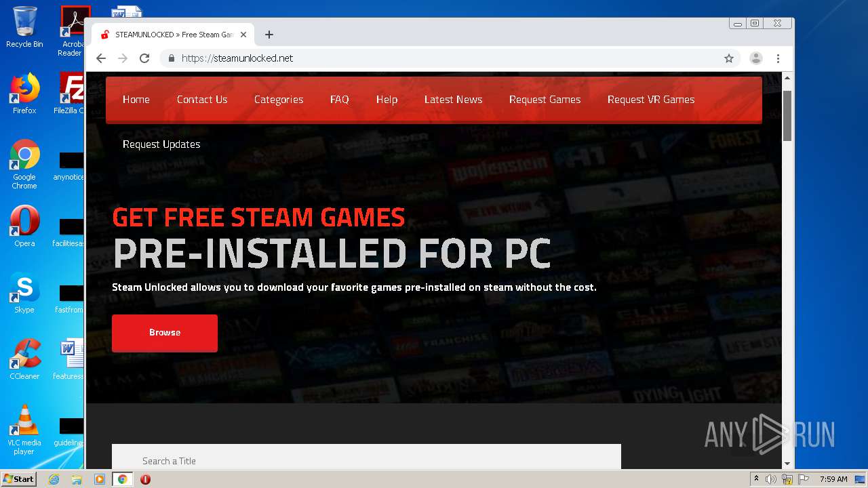Open Latest News page
Screen dimensions: 868x488
click(x=454, y=100)
